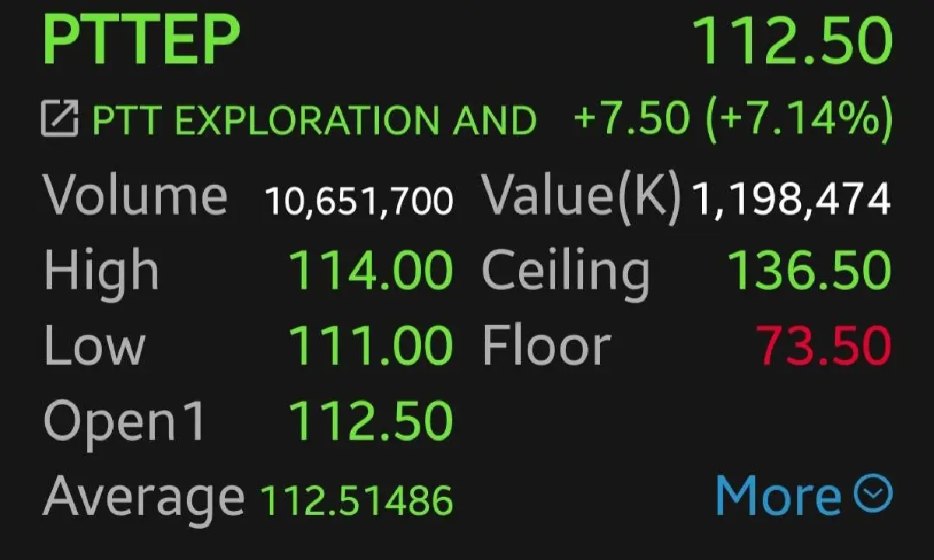Screen dimensions: 934x560
Task: Expand details with the More chevron icon
Action: [x=873, y=493]
